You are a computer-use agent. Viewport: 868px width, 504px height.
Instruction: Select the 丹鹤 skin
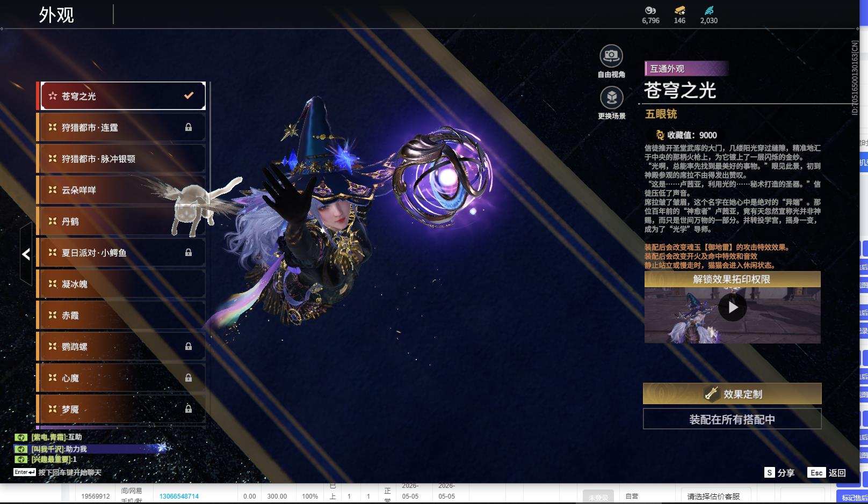pyautogui.click(x=121, y=221)
